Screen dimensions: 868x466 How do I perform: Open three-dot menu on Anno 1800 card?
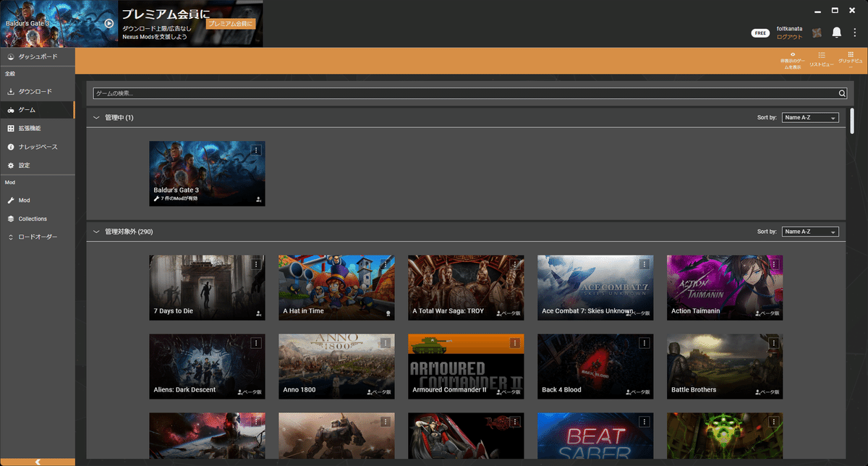pyautogui.click(x=385, y=343)
